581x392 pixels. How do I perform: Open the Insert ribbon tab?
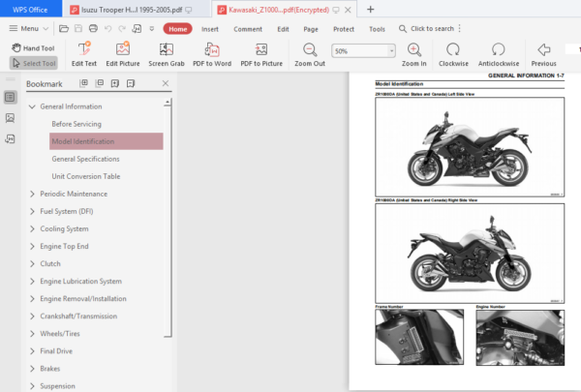210,29
